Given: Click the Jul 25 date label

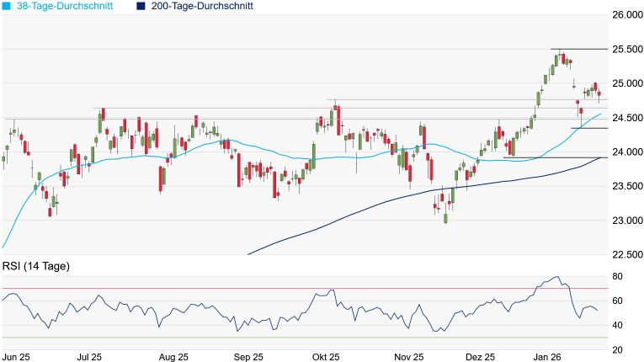Looking at the screenshot, I should point(90,356).
